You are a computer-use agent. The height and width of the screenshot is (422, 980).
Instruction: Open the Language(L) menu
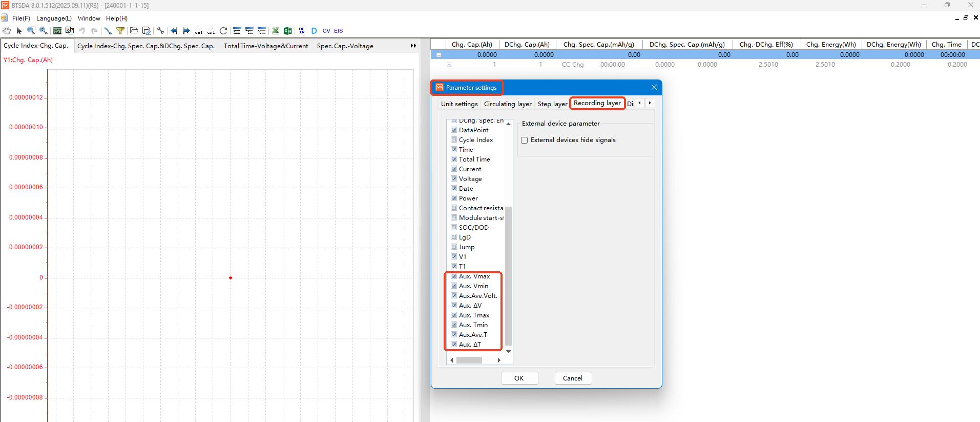point(54,18)
